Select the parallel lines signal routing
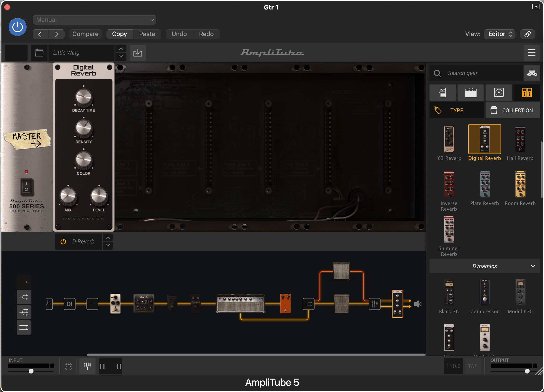Screen dimensions: 544x392 24,327
